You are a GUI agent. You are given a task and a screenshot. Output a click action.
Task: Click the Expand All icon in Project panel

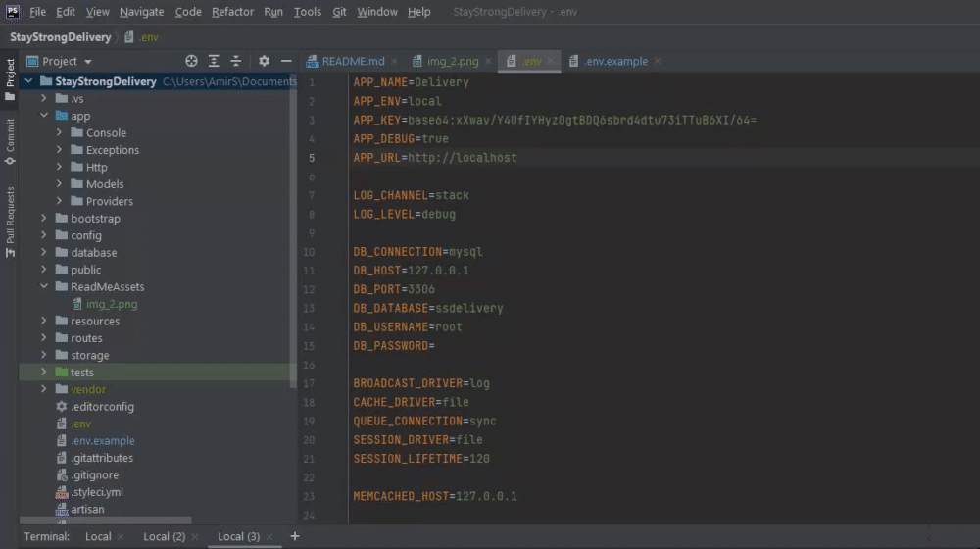pyautogui.click(x=214, y=61)
